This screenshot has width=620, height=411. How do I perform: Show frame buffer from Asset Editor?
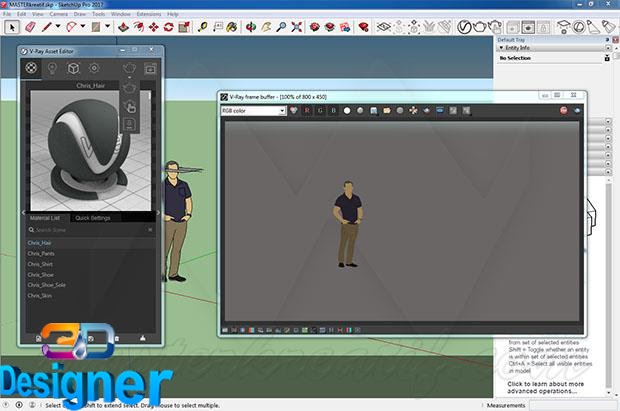click(150, 69)
